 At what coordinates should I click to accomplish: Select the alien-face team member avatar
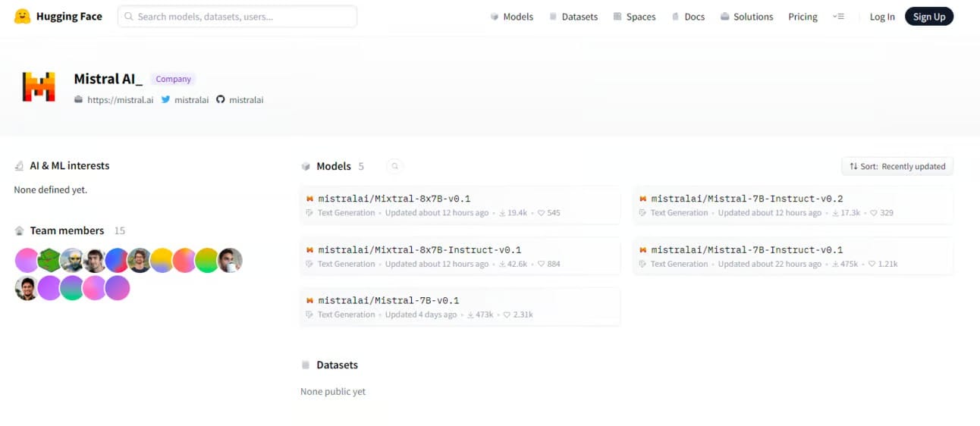tap(72, 260)
